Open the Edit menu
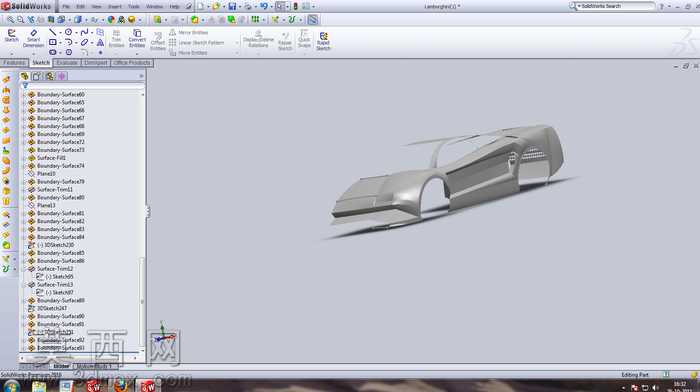This screenshot has height=392, width=700. click(80, 7)
